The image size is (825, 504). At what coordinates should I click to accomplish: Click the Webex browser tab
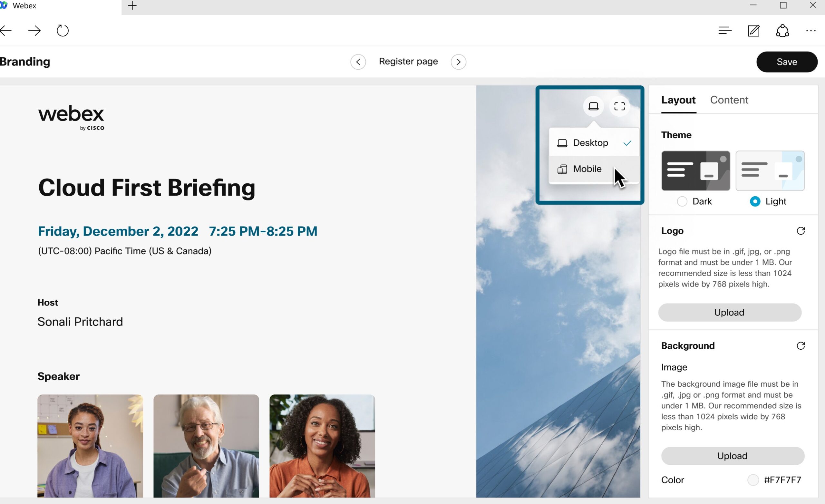[60, 6]
